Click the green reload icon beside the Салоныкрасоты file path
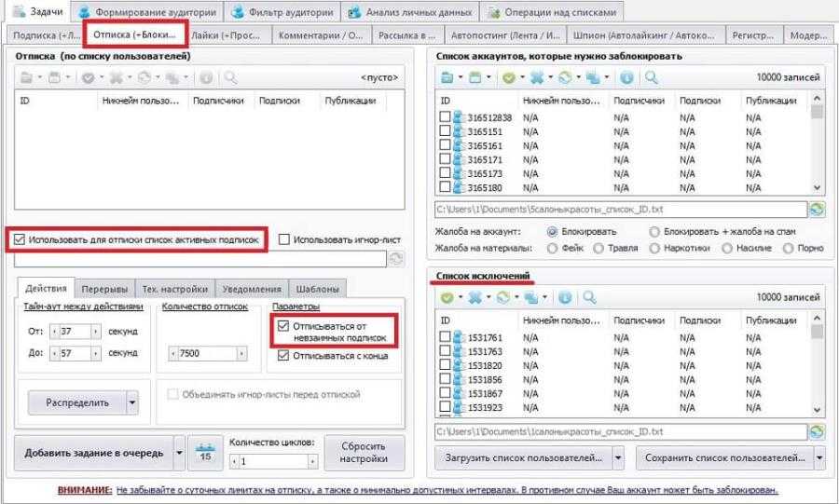 click(817, 210)
